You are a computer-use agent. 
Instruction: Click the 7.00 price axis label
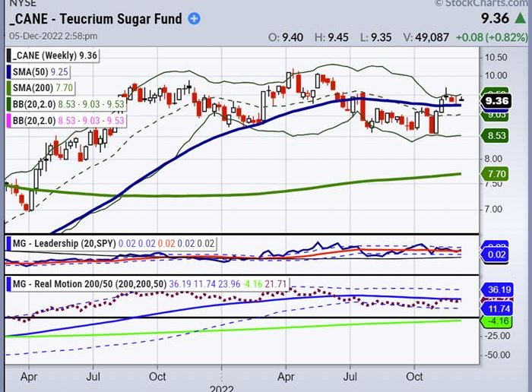(x=493, y=209)
